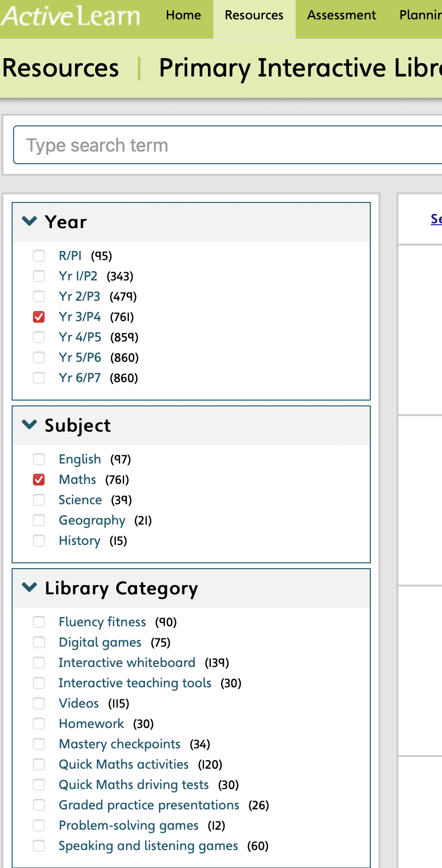The width and height of the screenshot is (442, 868).
Task: Click the History subject label link
Action: point(79,541)
